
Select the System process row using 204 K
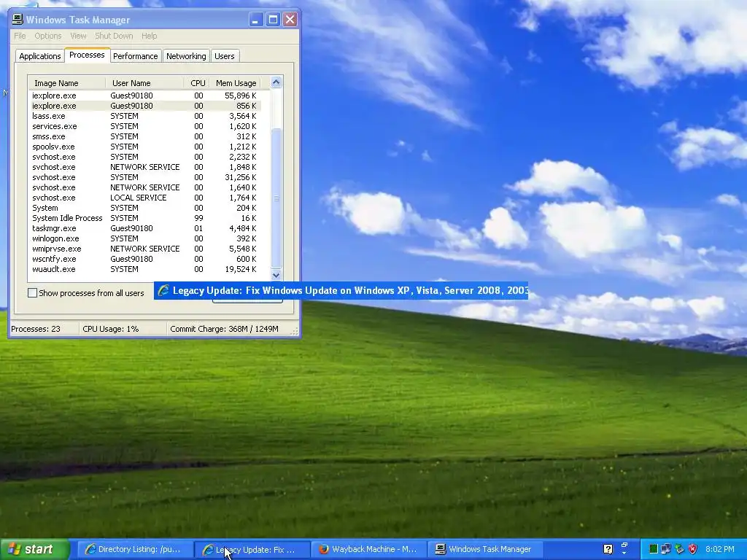pyautogui.click(x=144, y=208)
